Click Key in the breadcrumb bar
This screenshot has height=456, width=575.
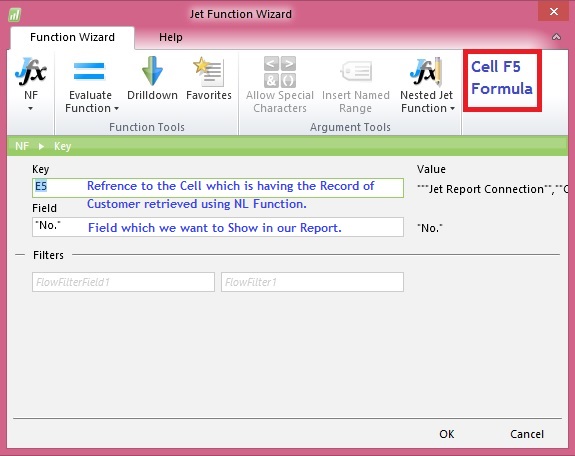coord(62,146)
